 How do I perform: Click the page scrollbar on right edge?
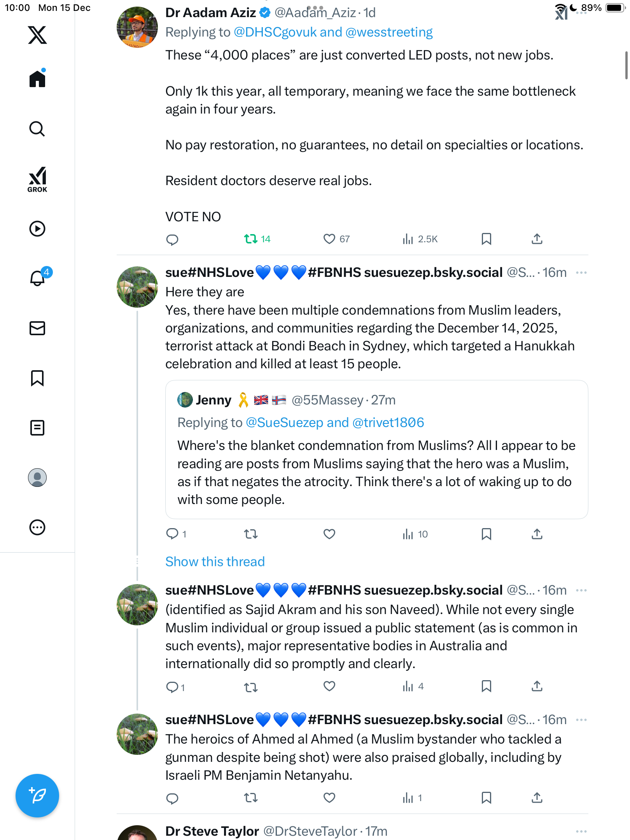626,65
